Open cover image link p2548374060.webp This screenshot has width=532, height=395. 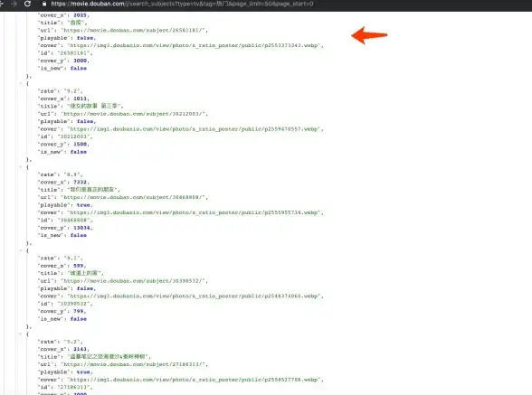[x=194, y=296]
